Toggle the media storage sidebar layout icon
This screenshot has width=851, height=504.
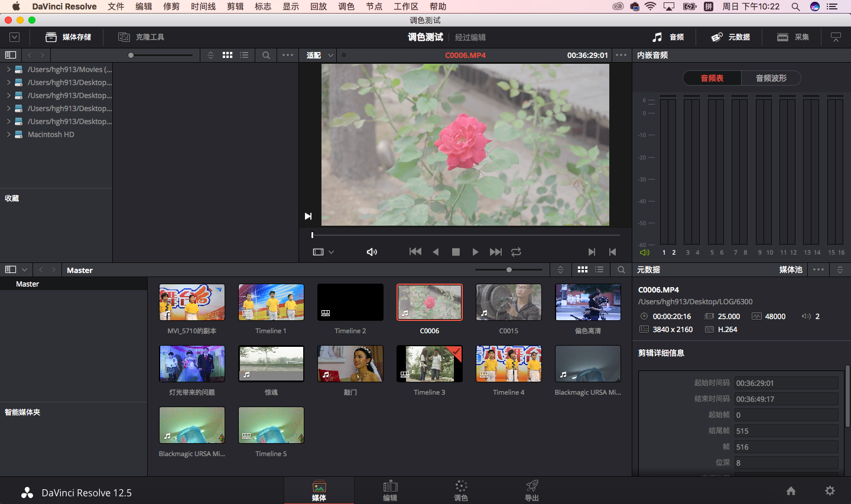coord(10,55)
